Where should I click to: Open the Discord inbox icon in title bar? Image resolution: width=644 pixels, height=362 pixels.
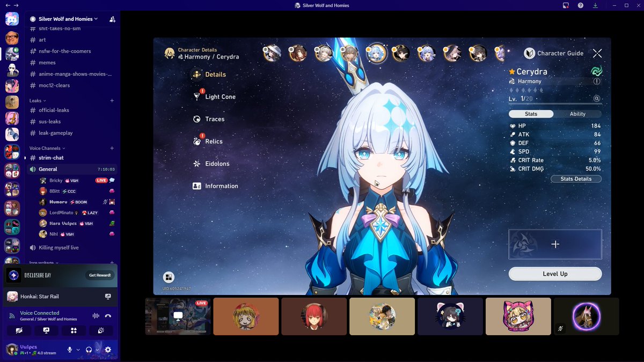(x=566, y=5)
